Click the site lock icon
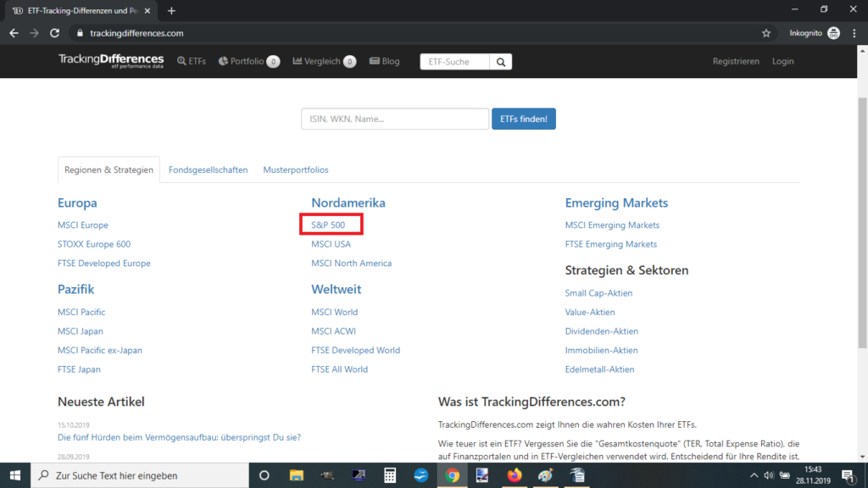Viewport: 868px width, 488px height. coord(80,33)
